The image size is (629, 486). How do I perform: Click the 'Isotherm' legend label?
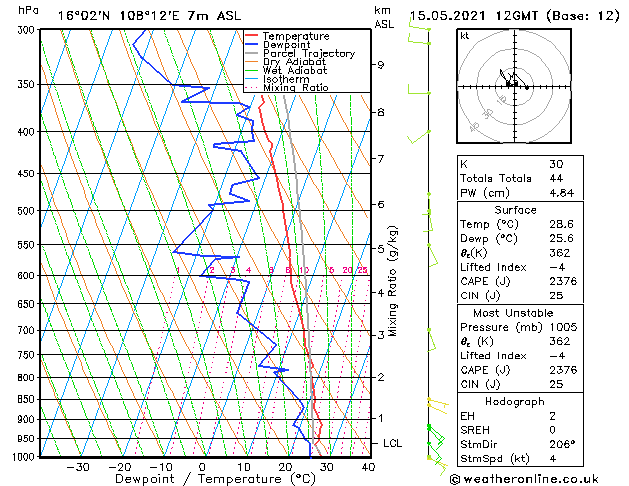click(286, 79)
